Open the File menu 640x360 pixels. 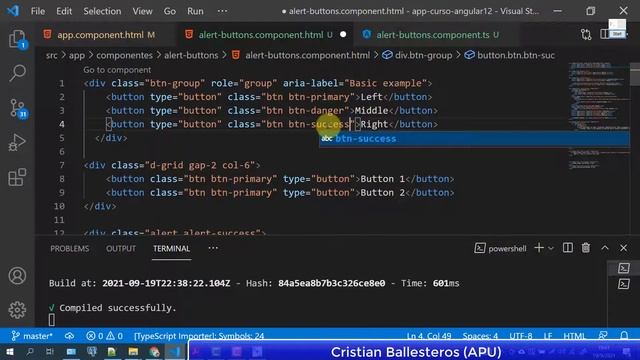[38, 11]
